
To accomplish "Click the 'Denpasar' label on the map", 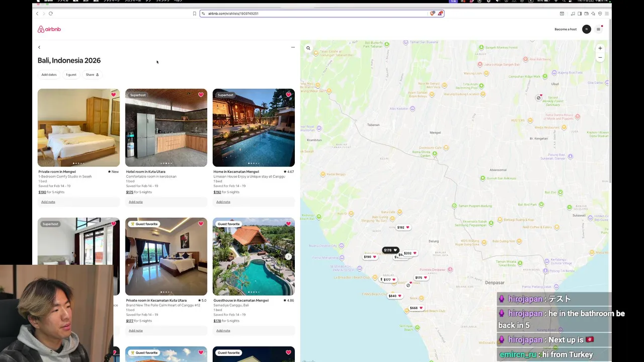I will [x=495, y=283].
